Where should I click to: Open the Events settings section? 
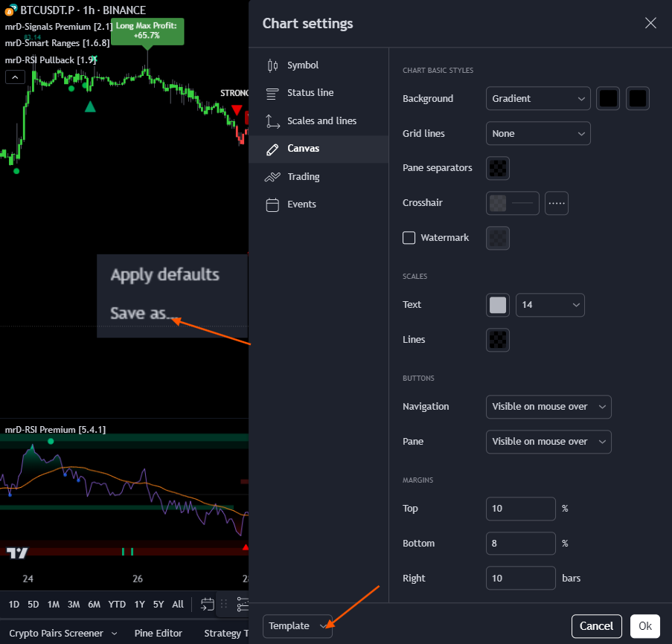pyautogui.click(x=319, y=205)
